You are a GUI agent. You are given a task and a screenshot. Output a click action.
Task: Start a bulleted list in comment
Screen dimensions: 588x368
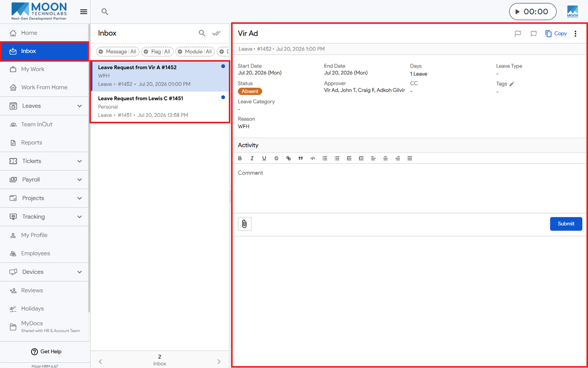pos(337,158)
